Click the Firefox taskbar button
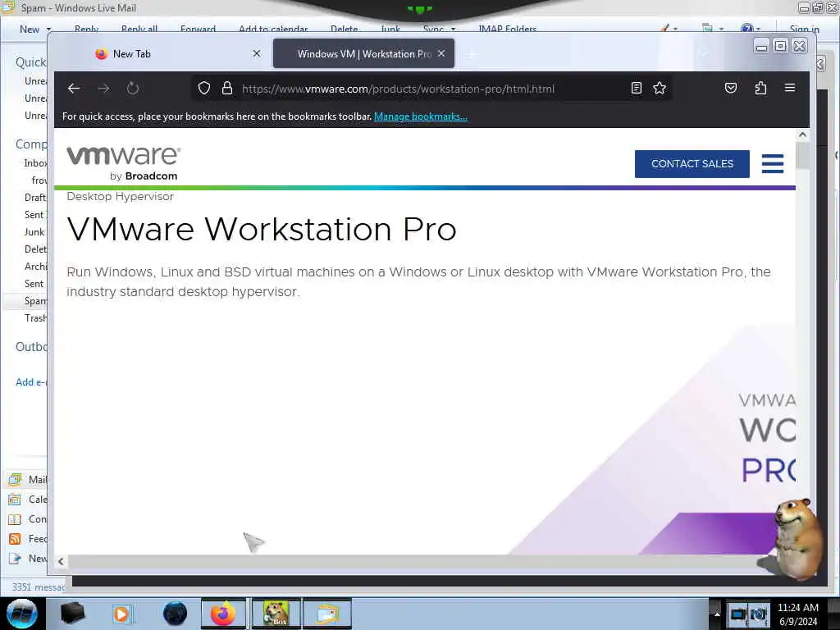 (x=223, y=614)
